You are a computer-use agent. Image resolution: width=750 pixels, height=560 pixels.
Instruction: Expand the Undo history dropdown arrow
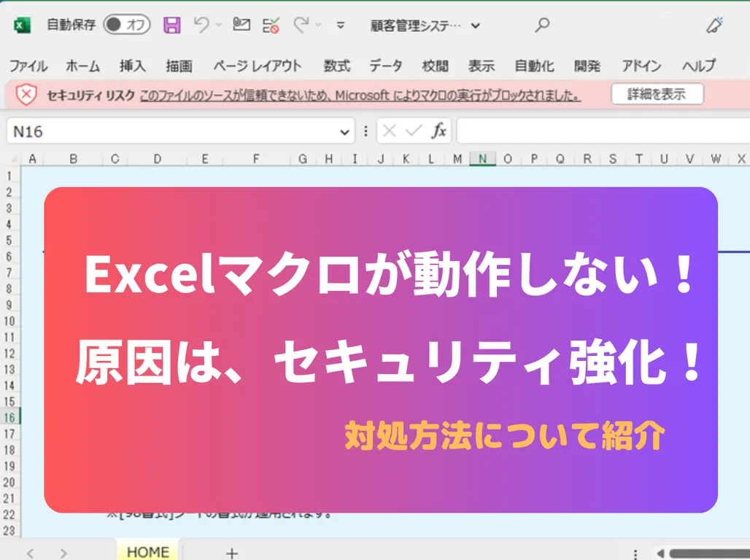[219, 25]
